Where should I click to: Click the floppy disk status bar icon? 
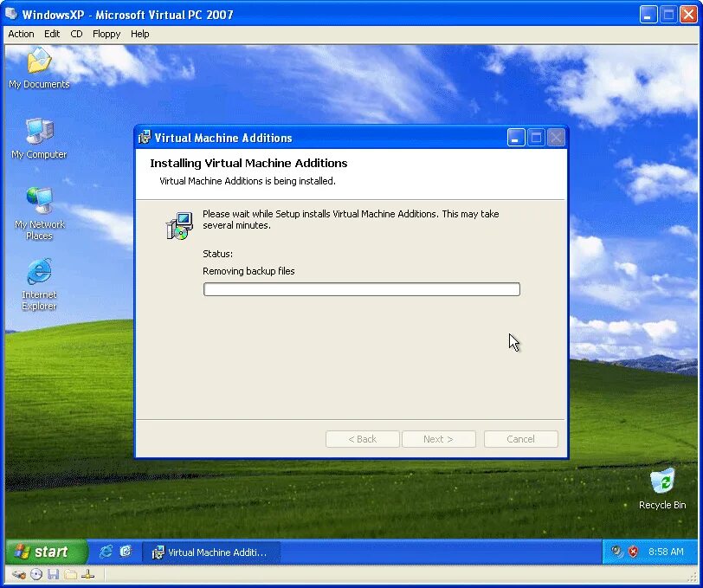(54, 574)
